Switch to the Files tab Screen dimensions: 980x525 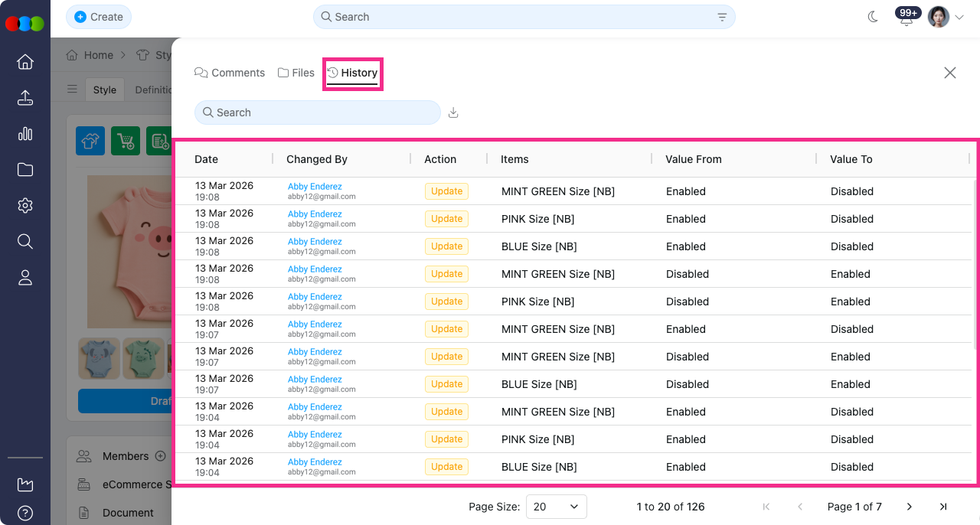tap(296, 73)
